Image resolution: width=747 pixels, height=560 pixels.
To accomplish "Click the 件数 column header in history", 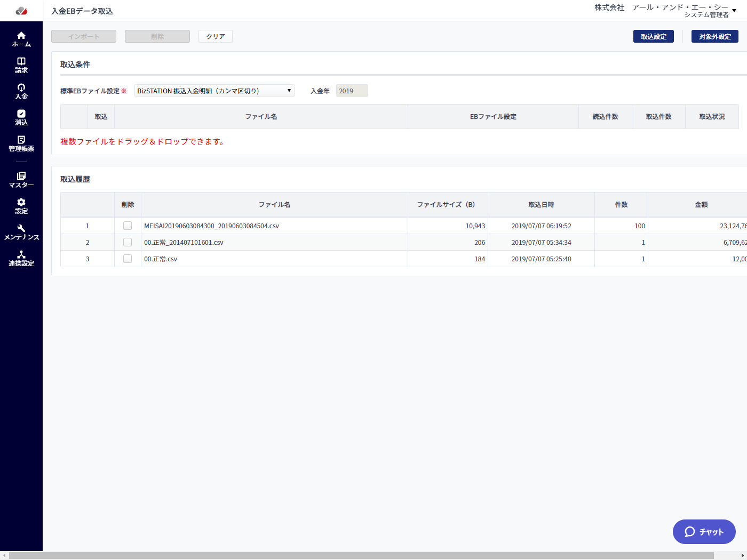I will [621, 204].
